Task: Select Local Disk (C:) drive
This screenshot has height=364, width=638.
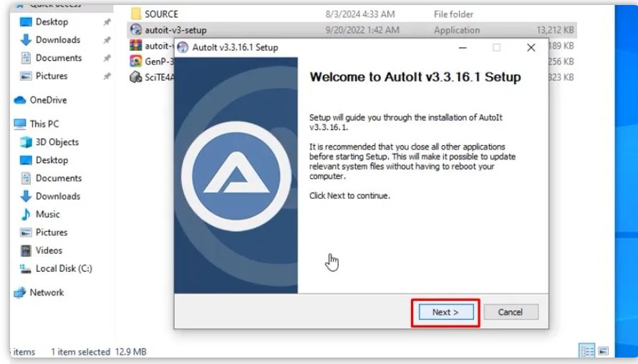Action: click(x=64, y=269)
